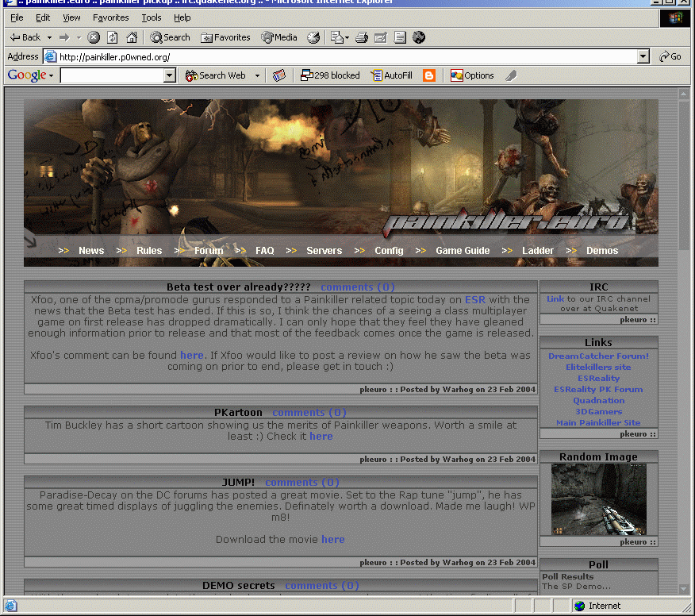This screenshot has height=616, width=695.
Task: Click the 298 blocked popup blocker button
Action: [x=330, y=76]
